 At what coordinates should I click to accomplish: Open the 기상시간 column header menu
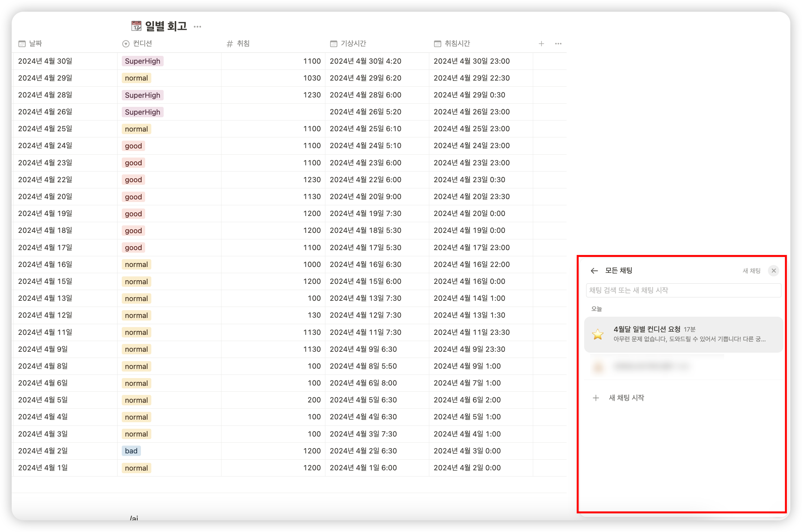click(x=377, y=44)
